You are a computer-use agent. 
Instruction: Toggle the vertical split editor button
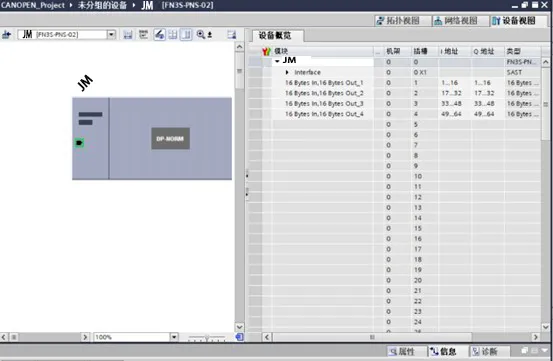186,35
